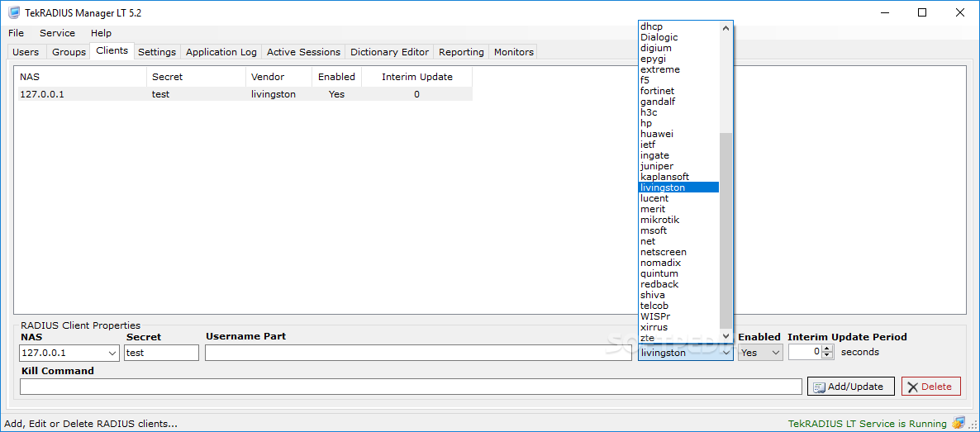This screenshot has height=432, width=980.
Task: Click the Kill Command input field
Action: point(411,387)
